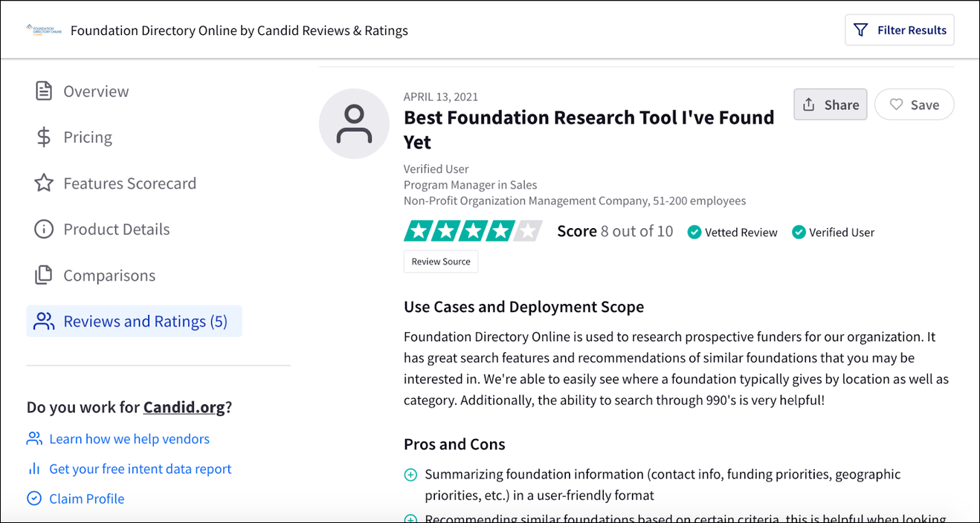Click the Features Scorecard star icon
The width and height of the screenshot is (980, 523).
42,183
